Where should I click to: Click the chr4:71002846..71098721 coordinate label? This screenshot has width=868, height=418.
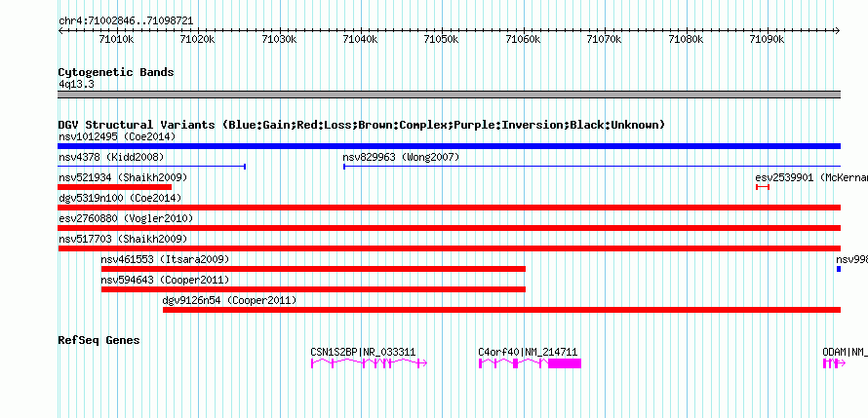pos(126,21)
